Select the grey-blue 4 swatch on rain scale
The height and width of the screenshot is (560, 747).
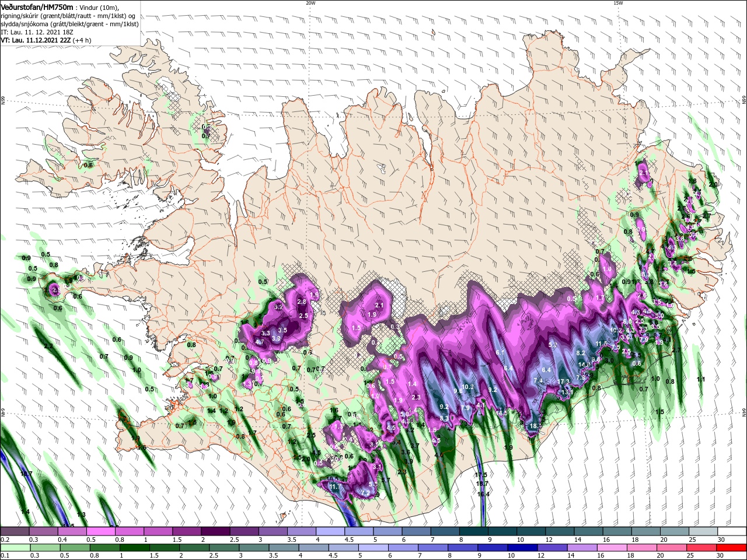[313, 547]
